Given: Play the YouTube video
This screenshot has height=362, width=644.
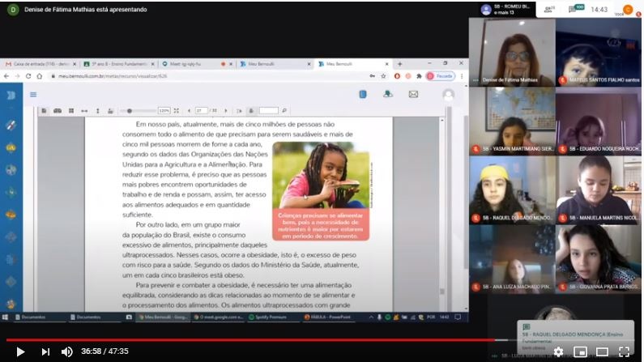Looking at the screenshot, I should 20,351.
